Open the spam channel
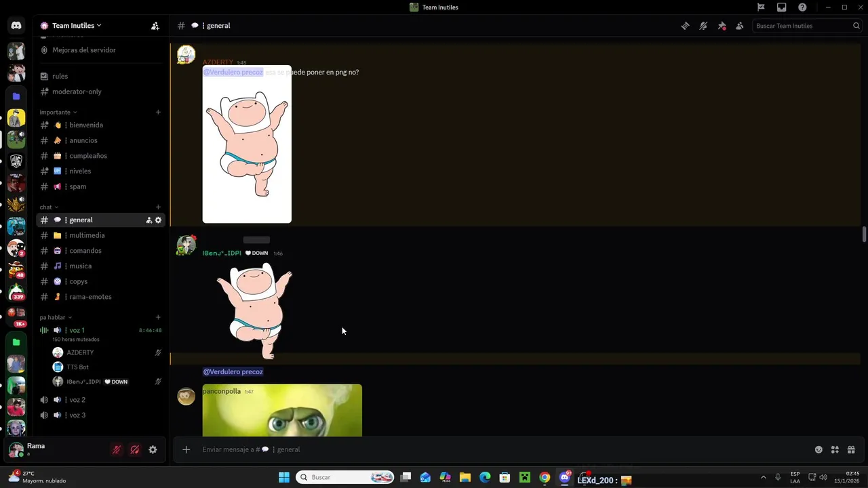This screenshot has height=488, width=868. pos(100,186)
